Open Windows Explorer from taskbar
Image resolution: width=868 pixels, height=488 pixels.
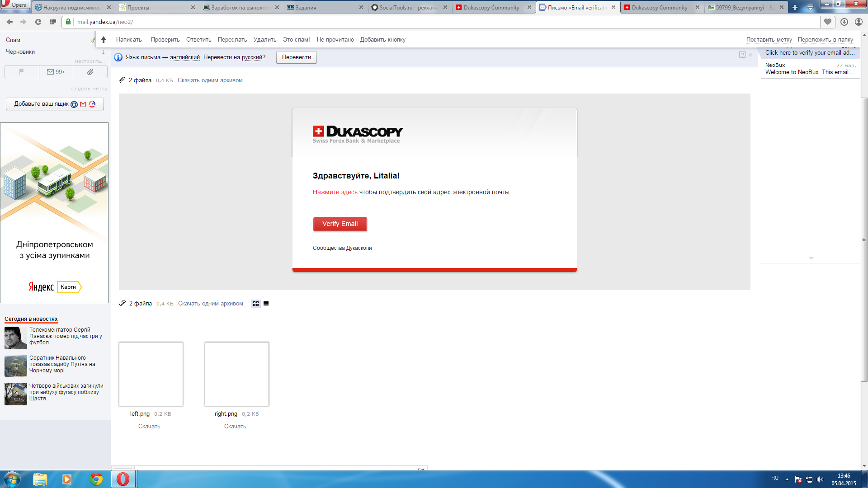coord(40,479)
